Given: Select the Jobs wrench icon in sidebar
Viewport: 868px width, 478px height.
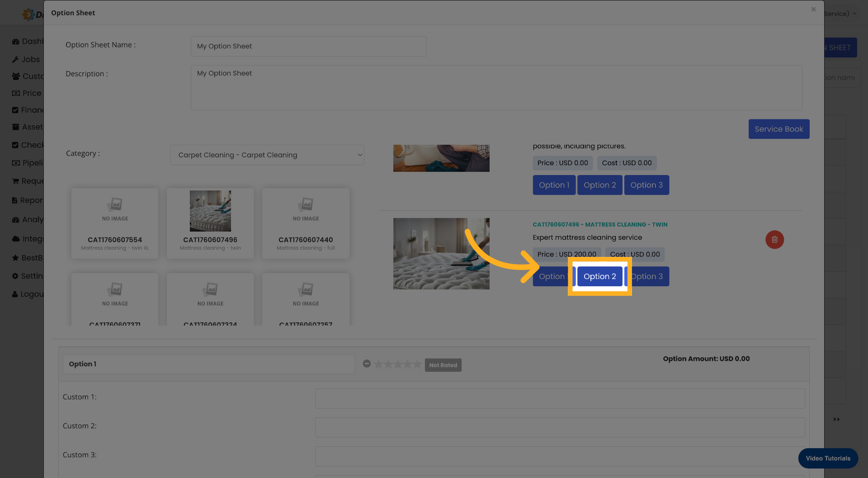Looking at the screenshot, I should click(16, 59).
